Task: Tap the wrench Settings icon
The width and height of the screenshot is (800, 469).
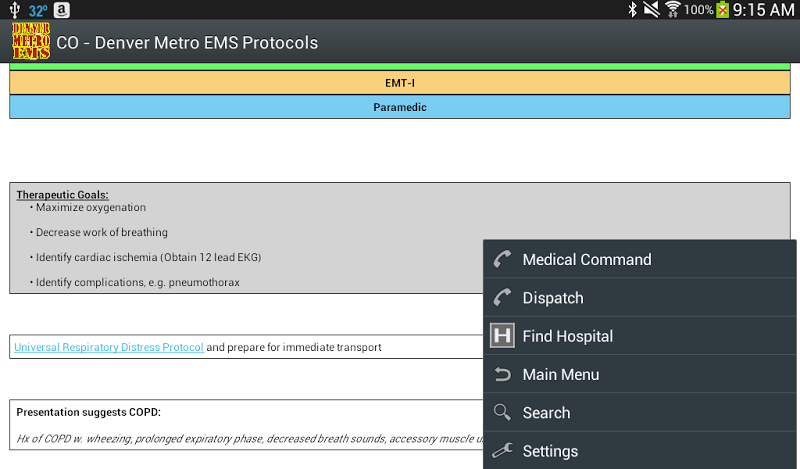Action: 502,451
